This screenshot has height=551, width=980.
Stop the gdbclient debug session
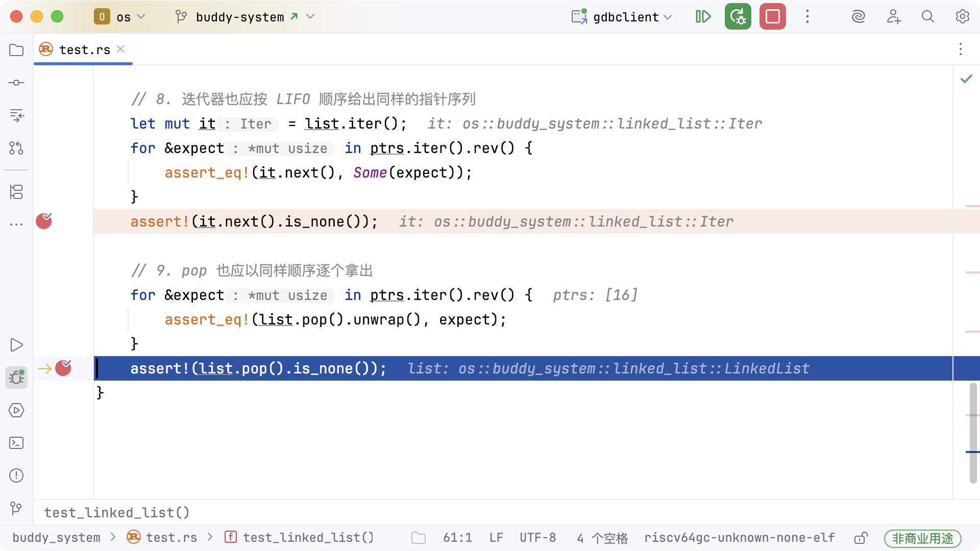pos(772,17)
